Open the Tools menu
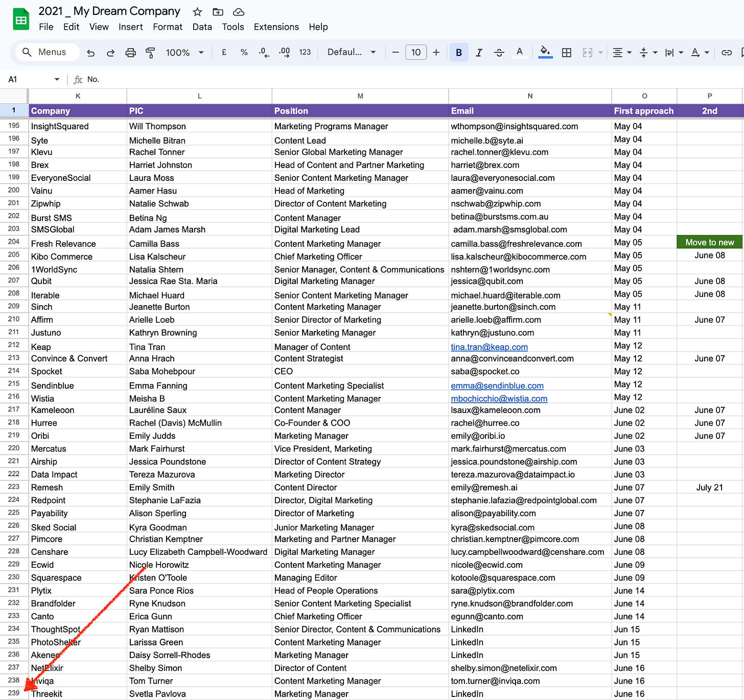Screen dimensions: 744x700 click(x=233, y=27)
